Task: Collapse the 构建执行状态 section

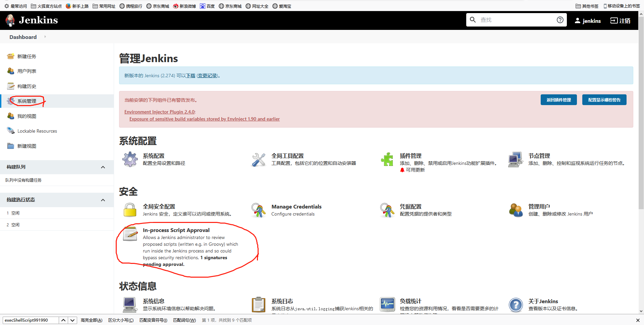Action: pyautogui.click(x=103, y=199)
